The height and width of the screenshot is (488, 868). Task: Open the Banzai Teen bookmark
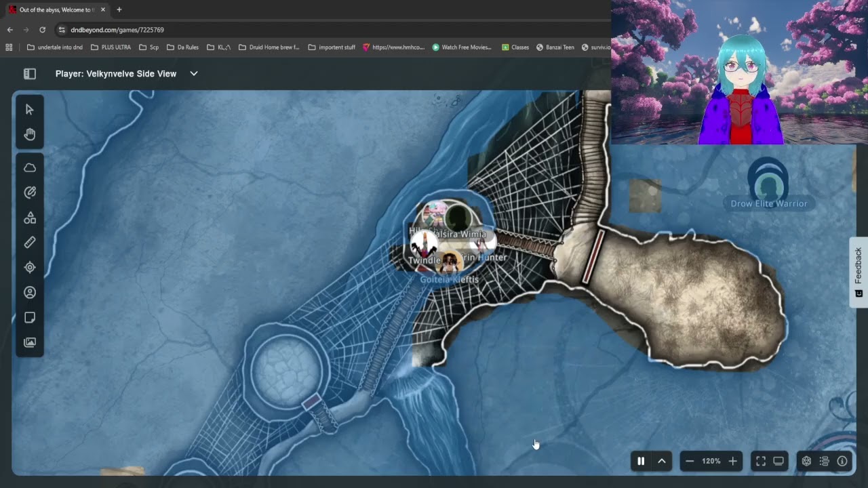[555, 47]
